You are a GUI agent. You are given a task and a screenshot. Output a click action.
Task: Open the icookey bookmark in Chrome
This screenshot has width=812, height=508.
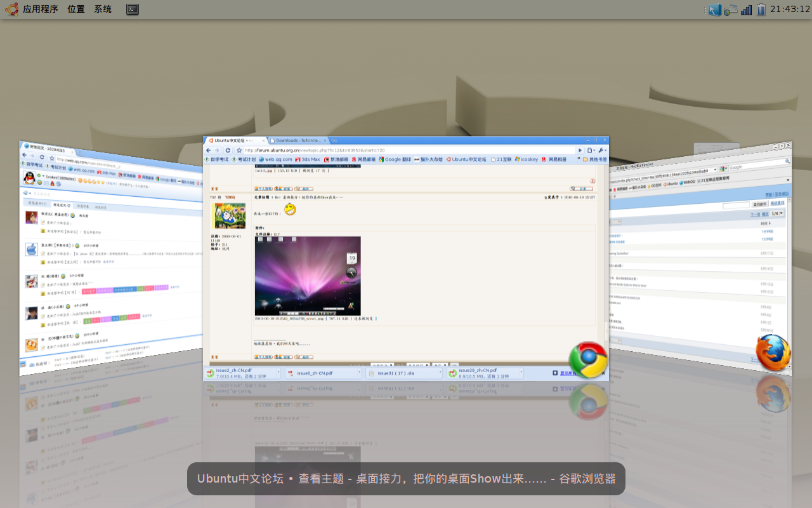(x=527, y=159)
